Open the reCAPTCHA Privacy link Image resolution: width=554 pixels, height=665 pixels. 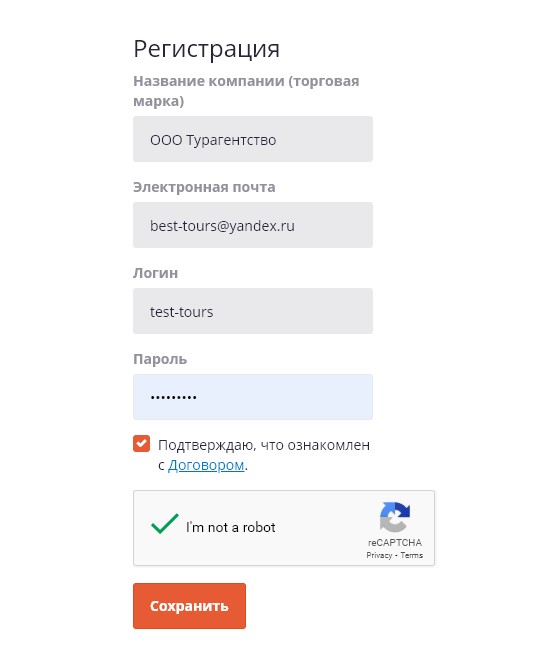click(x=379, y=555)
